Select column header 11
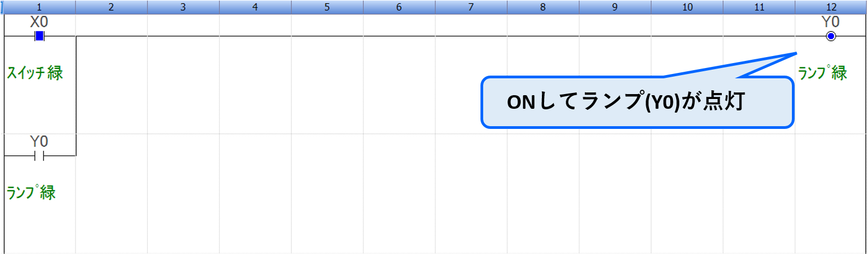 pyautogui.click(x=759, y=7)
